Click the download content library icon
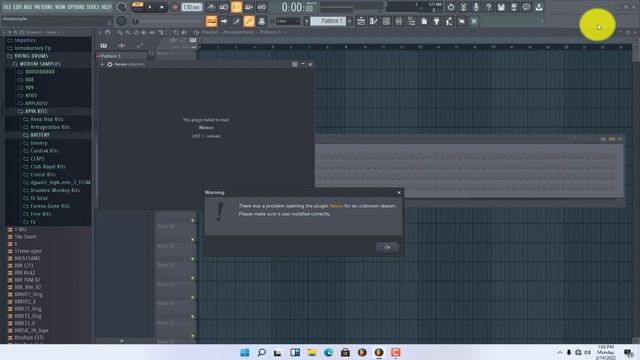This screenshot has height=360, width=640. 539,7
